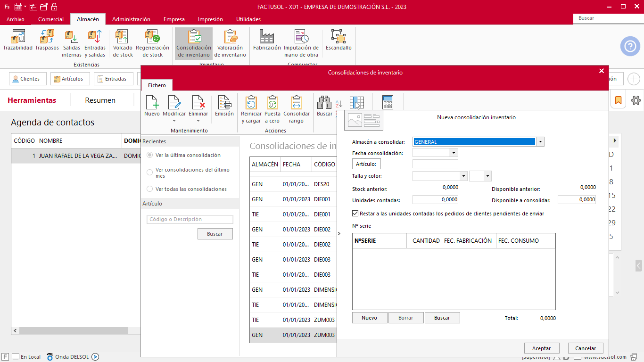Image resolution: width=644 pixels, height=362 pixels.
Task: Click the Unidades contadas input field
Action: pyautogui.click(x=435, y=199)
